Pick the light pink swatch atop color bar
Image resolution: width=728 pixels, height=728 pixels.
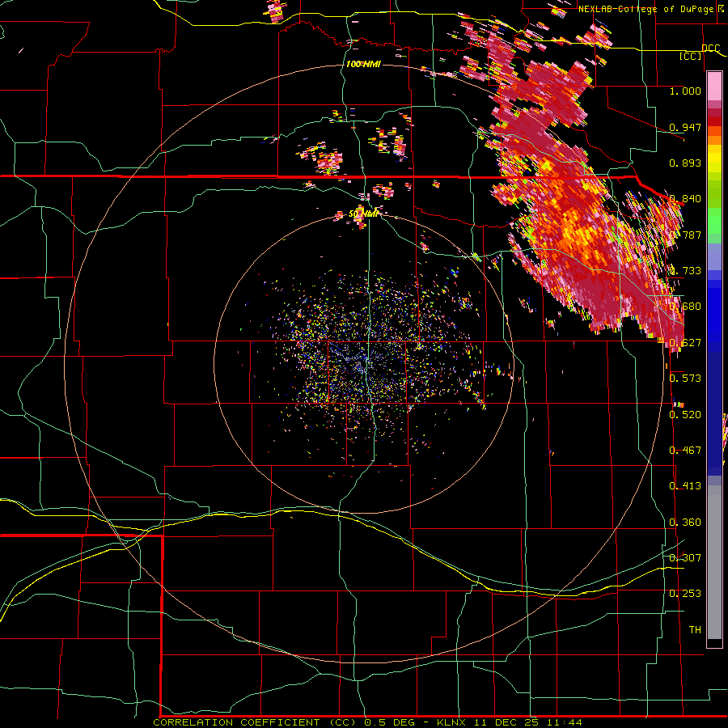714,86
